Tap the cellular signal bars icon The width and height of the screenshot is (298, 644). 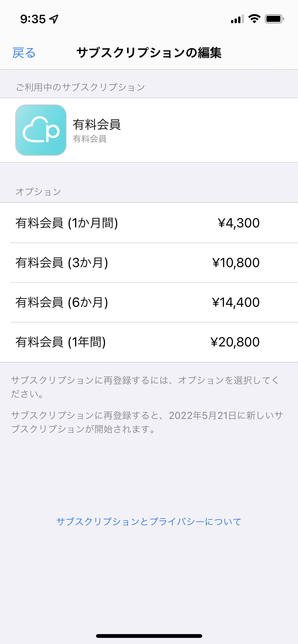click(x=237, y=19)
